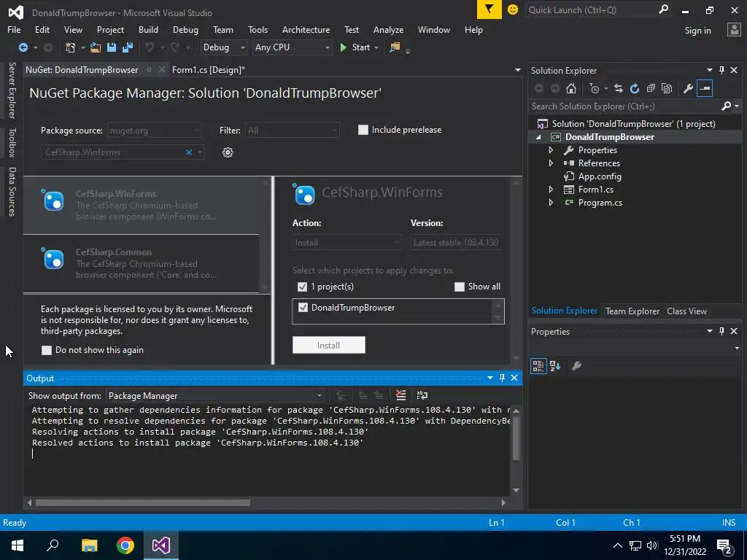Click the Navigate Backward toolbar arrow

click(23, 47)
